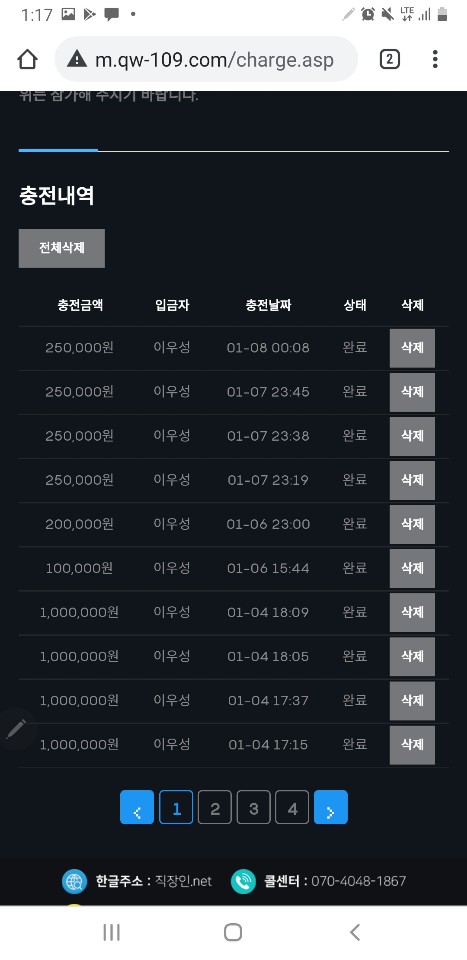467x960 pixels.
Task: Tap the browser home icon
Action: (28, 59)
